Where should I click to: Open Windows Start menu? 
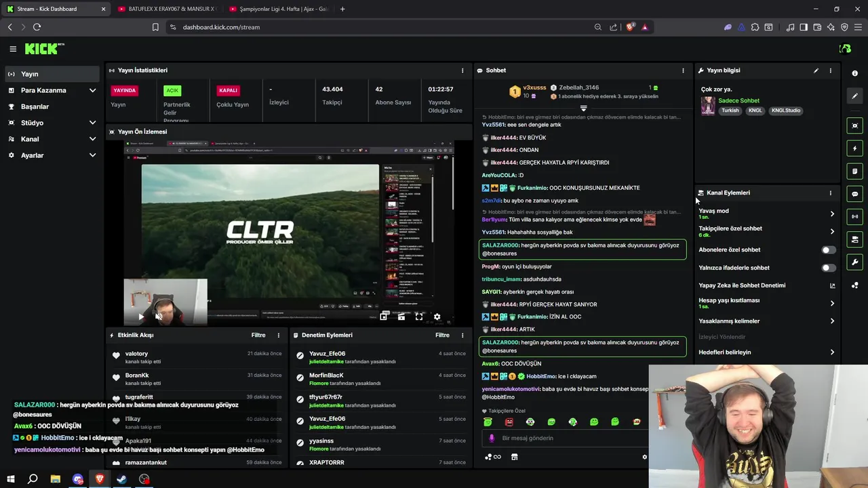click(11, 479)
